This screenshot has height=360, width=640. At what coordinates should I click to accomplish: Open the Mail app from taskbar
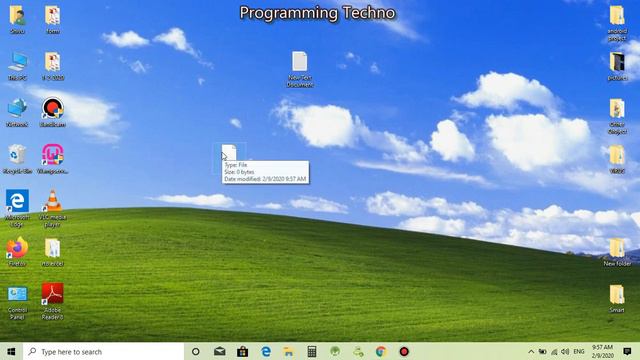tap(220, 351)
